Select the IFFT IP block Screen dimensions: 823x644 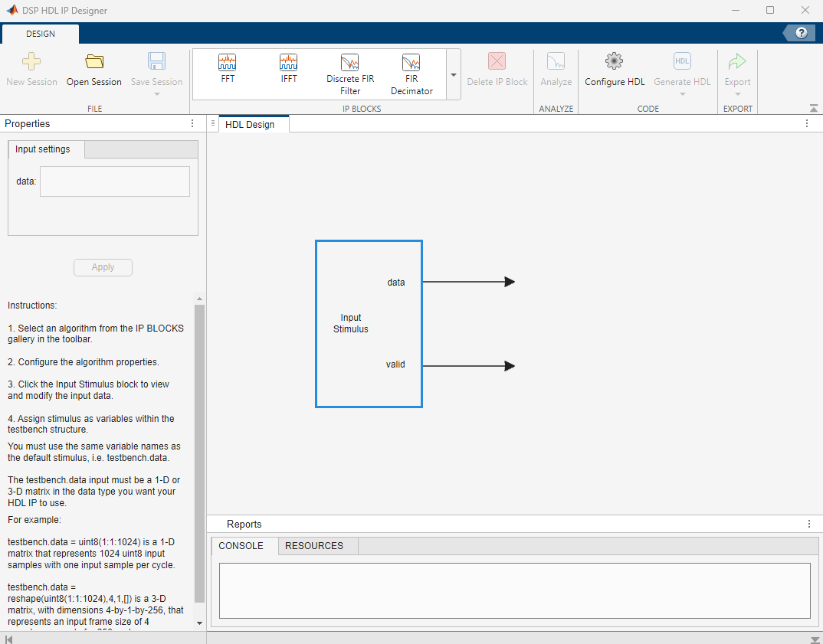289,69
